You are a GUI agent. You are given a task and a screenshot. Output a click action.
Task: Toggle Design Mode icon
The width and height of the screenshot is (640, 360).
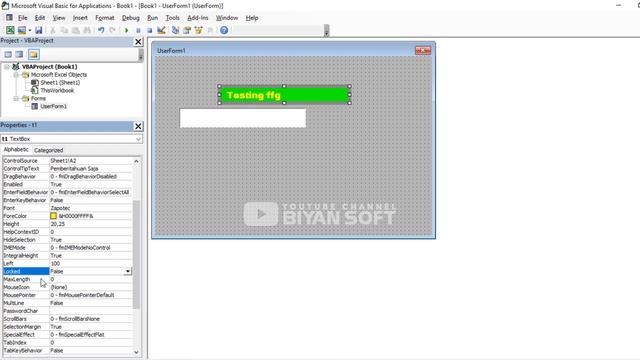(x=161, y=30)
